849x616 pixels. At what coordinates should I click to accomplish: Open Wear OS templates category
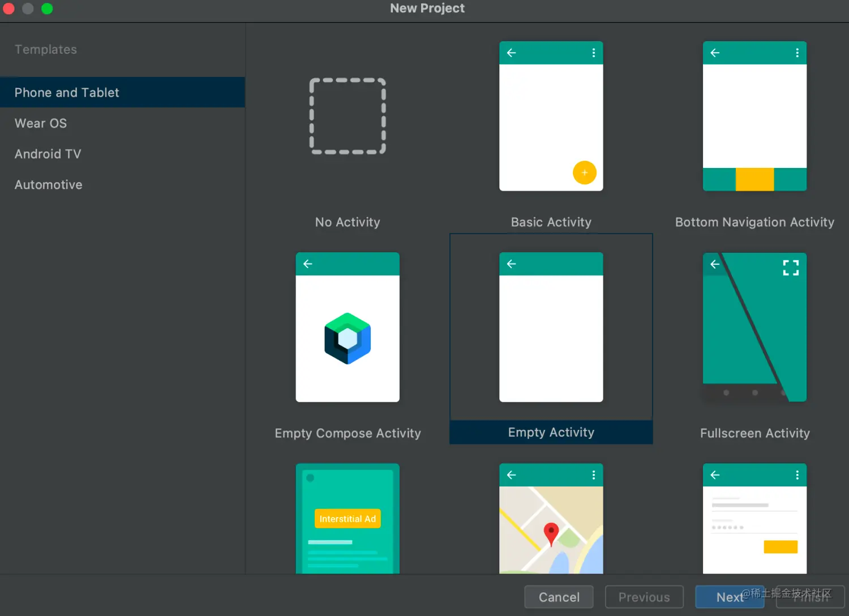pyautogui.click(x=122, y=123)
